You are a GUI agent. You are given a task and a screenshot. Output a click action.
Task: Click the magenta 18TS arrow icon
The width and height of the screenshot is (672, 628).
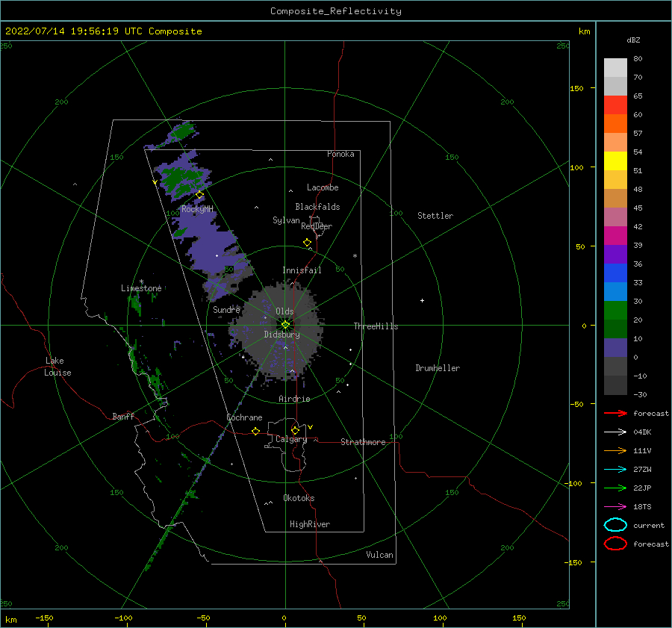point(615,507)
